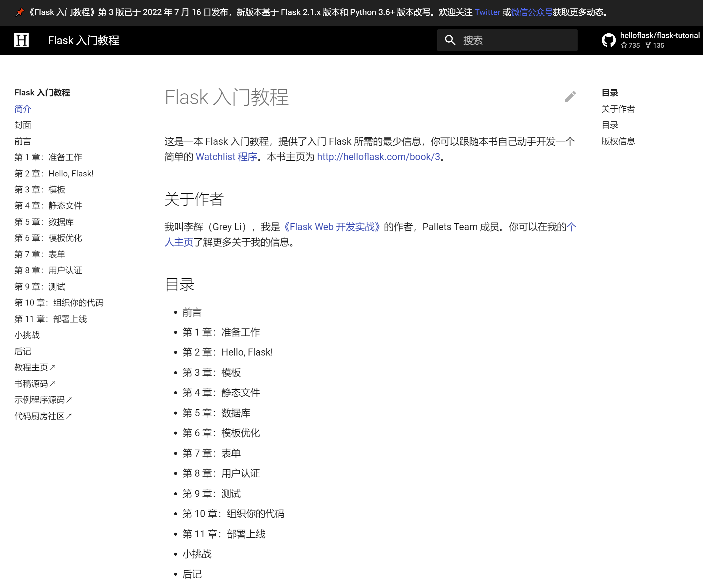This screenshot has width=703, height=588.
Task: Open sidebar item 第 5 章：数据库
Action: coord(44,222)
